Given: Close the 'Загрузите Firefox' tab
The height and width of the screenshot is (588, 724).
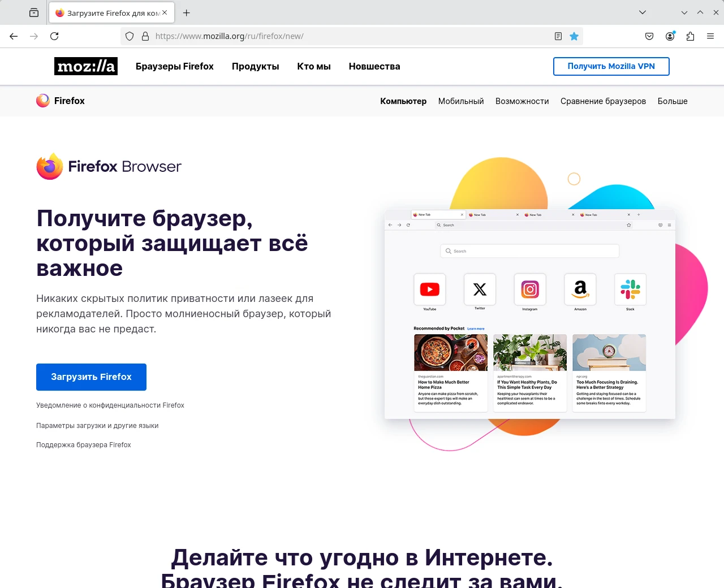Looking at the screenshot, I should [x=165, y=12].
